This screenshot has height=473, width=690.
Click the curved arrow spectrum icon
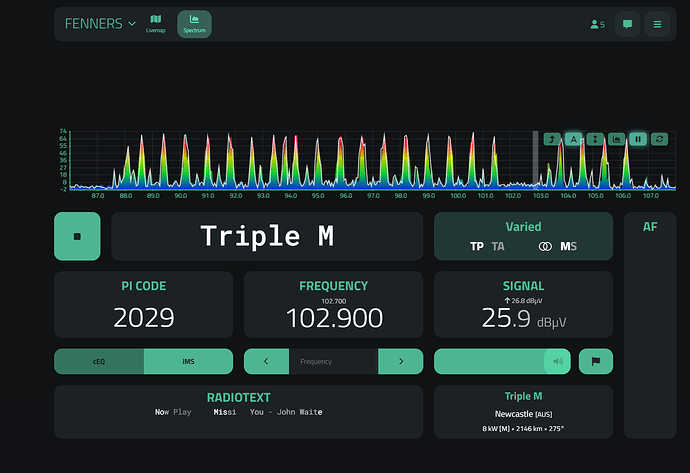(552, 139)
